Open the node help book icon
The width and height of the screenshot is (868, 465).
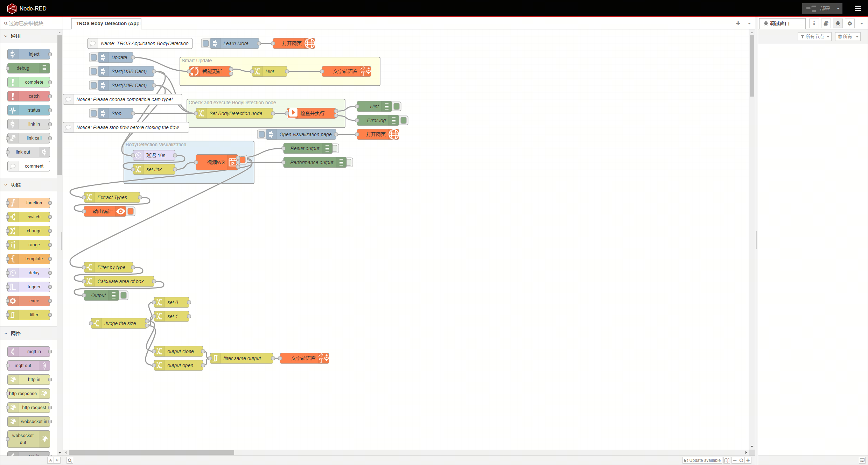pyautogui.click(x=826, y=23)
